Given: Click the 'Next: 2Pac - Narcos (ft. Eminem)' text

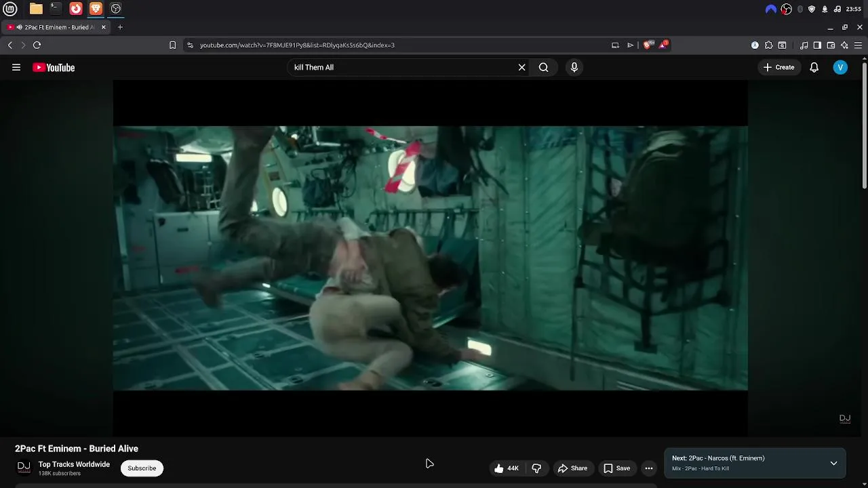Looking at the screenshot, I should click(718, 458).
